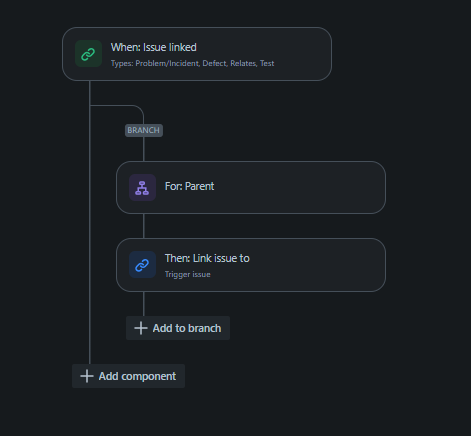471x436 pixels.
Task: Click connector line between 'Then: Link issue to' and 'Add to branch'
Action: click(x=144, y=304)
